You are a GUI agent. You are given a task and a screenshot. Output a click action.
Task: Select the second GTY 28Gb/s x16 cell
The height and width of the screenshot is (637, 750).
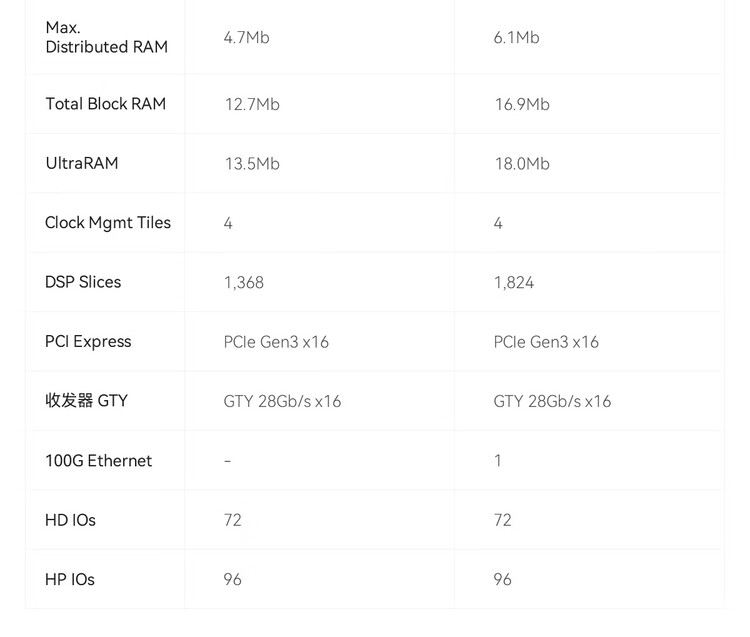(552, 401)
